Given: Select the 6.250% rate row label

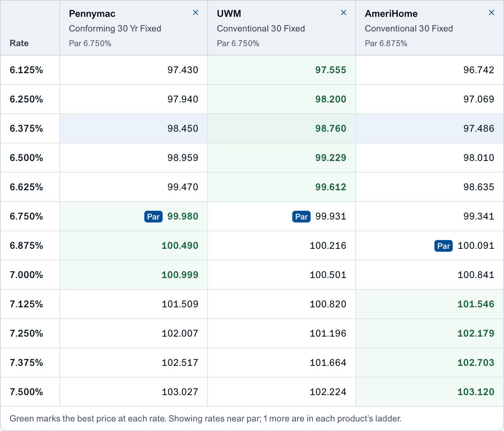Looking at the screenshot, I should coord(26,99).
